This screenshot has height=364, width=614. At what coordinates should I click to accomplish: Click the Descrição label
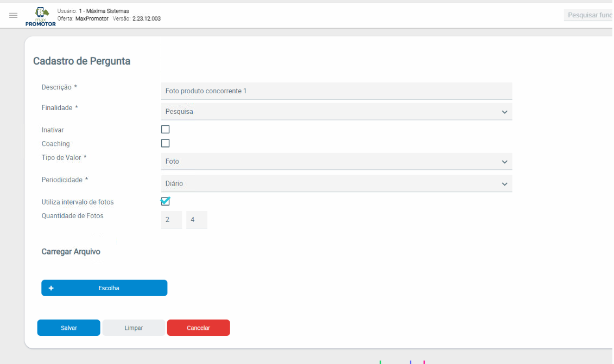(x=59, y=87)
